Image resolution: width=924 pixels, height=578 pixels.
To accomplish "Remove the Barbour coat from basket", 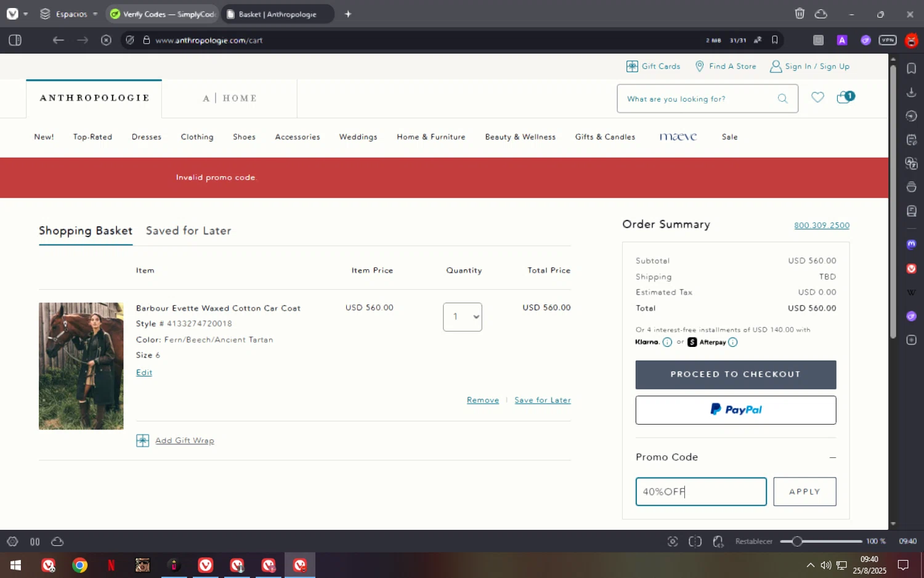I will [x=483, y=400].
